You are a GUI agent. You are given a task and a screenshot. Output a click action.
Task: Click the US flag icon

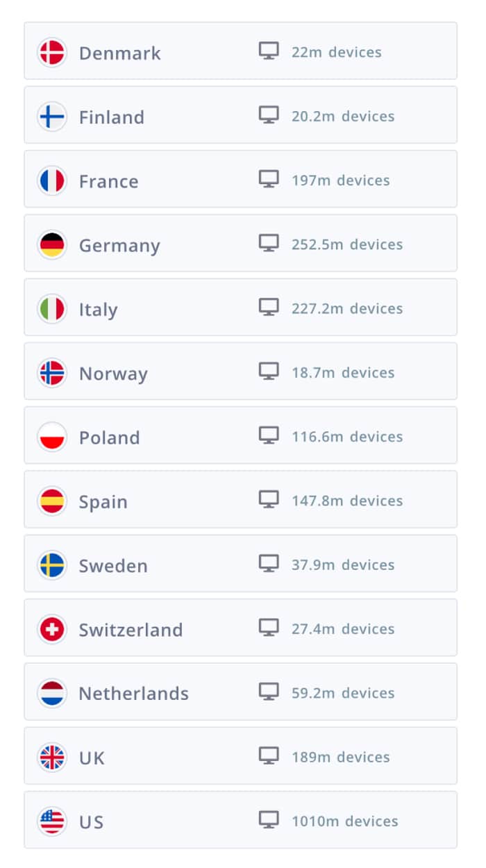52,821
